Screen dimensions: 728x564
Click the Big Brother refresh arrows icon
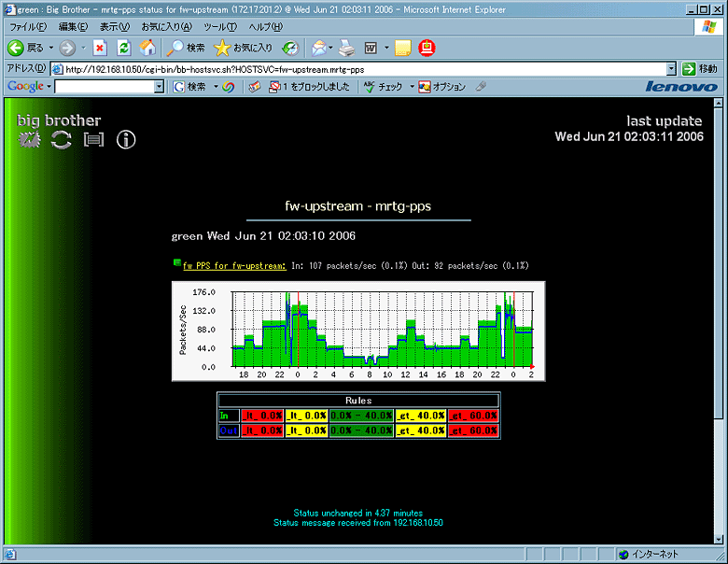(x=62, y=140)
